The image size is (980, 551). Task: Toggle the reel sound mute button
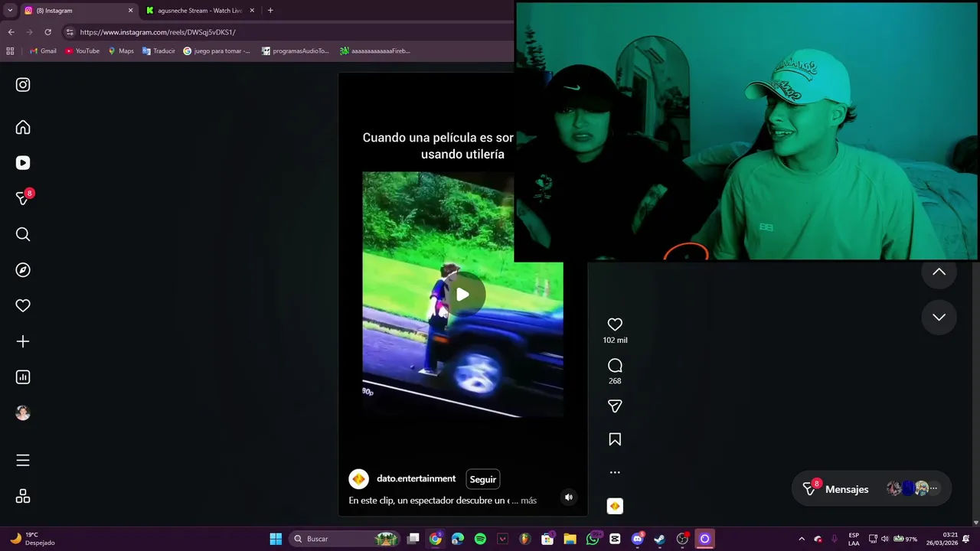(568, 497)
